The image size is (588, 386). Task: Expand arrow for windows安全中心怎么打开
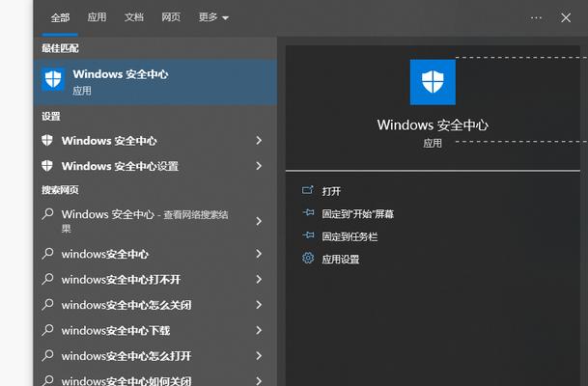(x=259, y=356)
